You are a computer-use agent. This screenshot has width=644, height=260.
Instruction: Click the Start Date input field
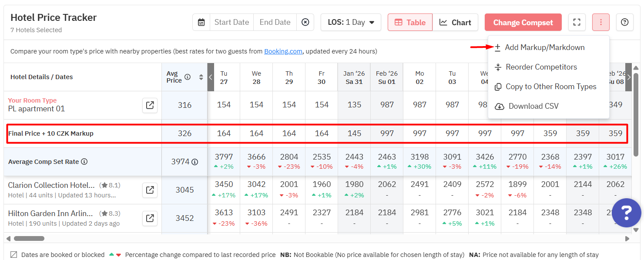tap(231, 22)
